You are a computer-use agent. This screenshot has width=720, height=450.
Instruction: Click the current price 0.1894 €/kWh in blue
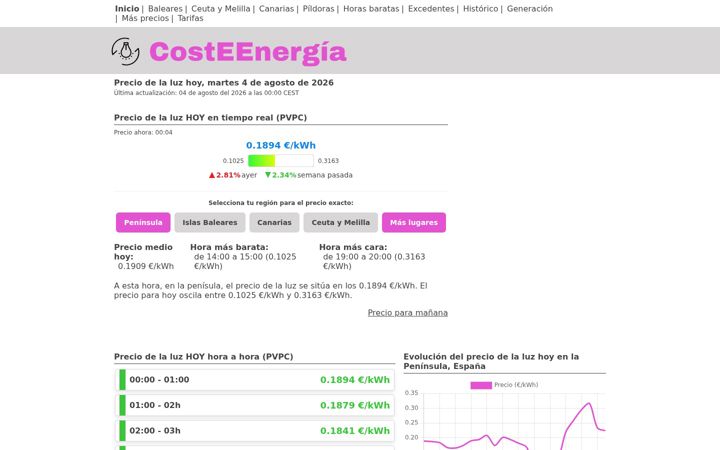[x=281, y=146]
